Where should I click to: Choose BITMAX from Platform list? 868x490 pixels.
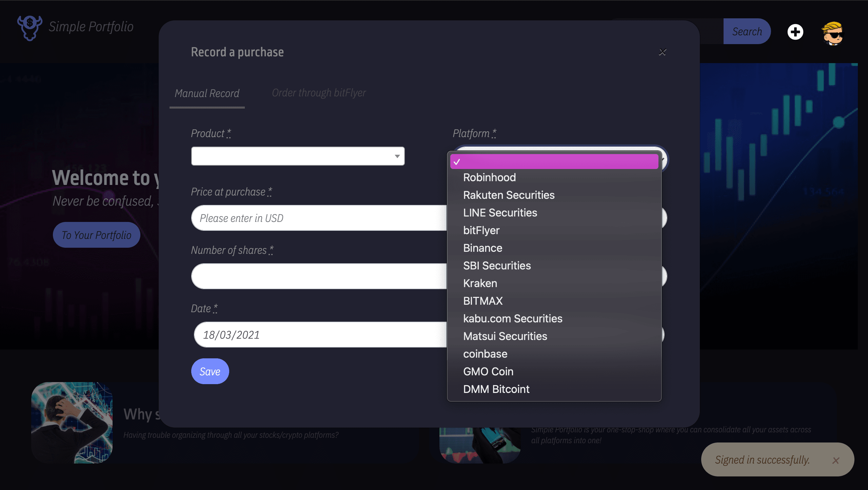[x=554, y=301]
